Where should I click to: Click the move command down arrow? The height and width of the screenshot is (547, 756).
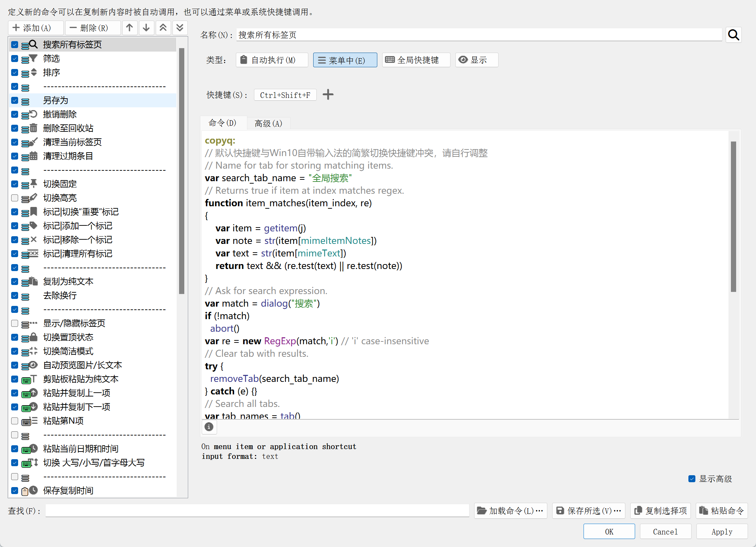[x=146, y=28]
